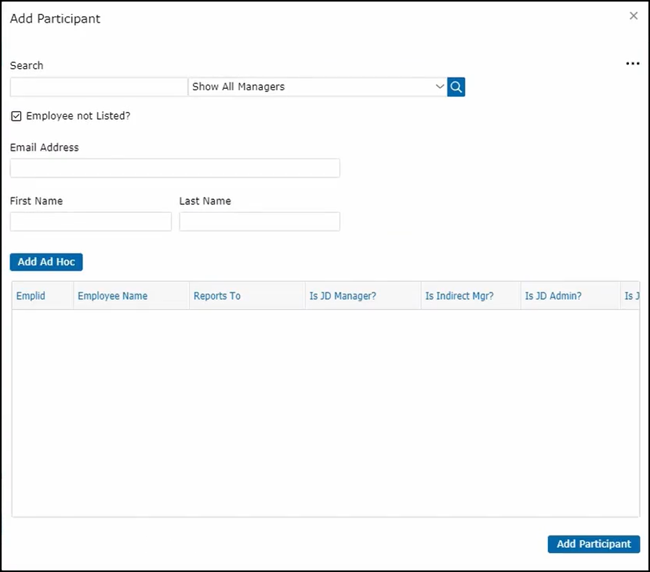The width and height of the screenshot is (650, 572).
Task: Uncheck the Employee not Listed checkbox
Action: click(x=16, y=116)
